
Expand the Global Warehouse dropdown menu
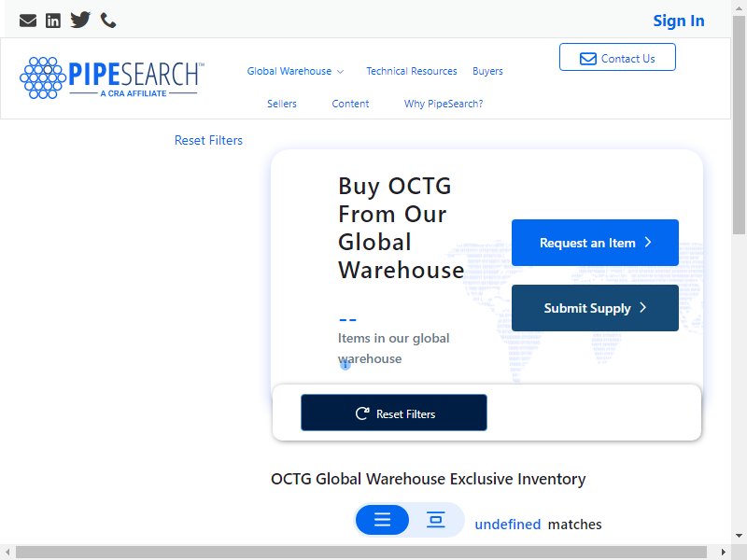[x=295, y=71]
